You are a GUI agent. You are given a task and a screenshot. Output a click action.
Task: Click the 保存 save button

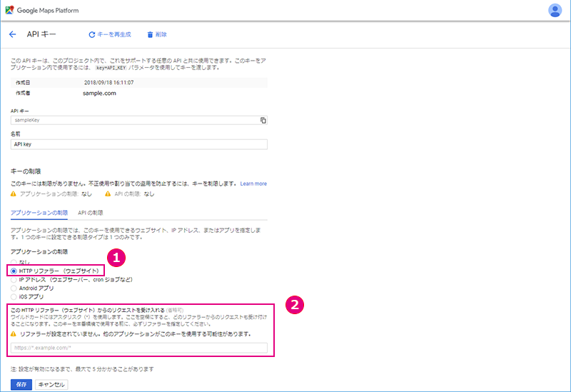tap(21, 384)
